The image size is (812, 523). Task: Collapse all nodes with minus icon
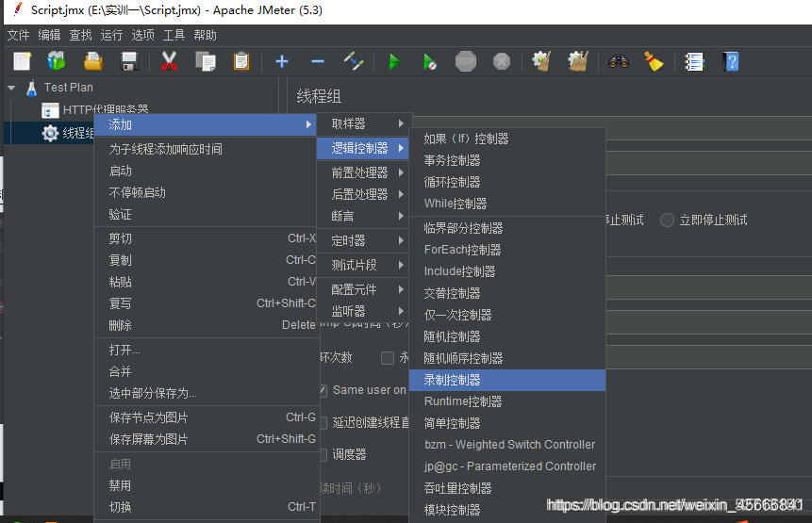pos(318,61)
